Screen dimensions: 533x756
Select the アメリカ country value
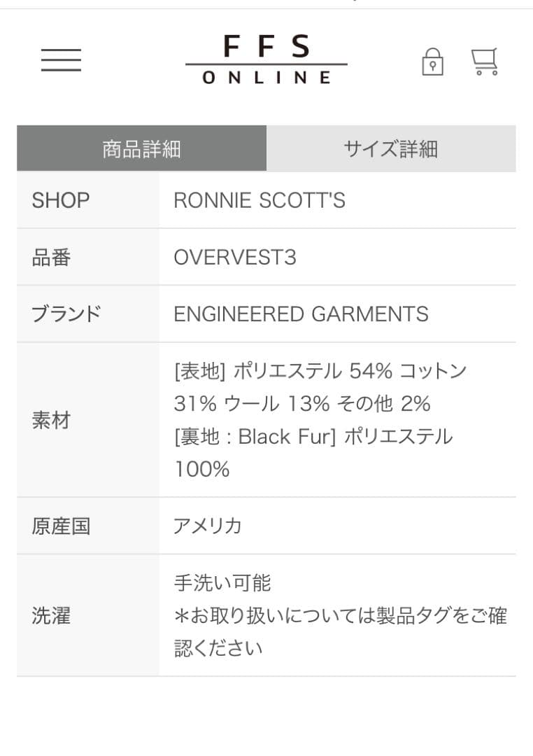click(206, 526)
